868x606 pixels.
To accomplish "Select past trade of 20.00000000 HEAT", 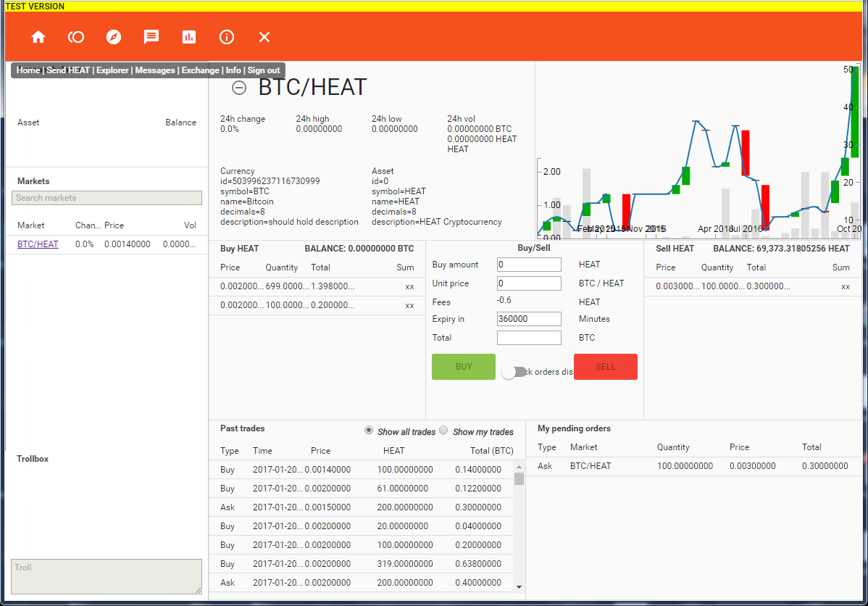I will click(x=361, y=526).
